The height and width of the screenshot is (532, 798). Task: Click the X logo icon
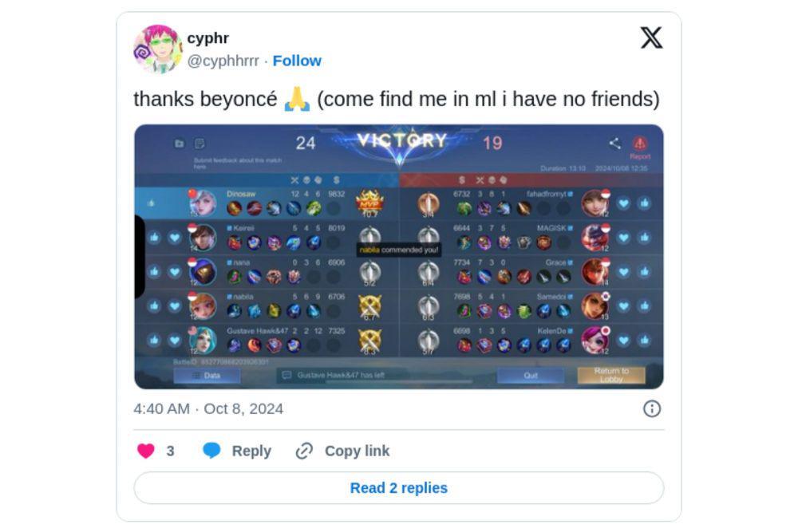(651, 37)
